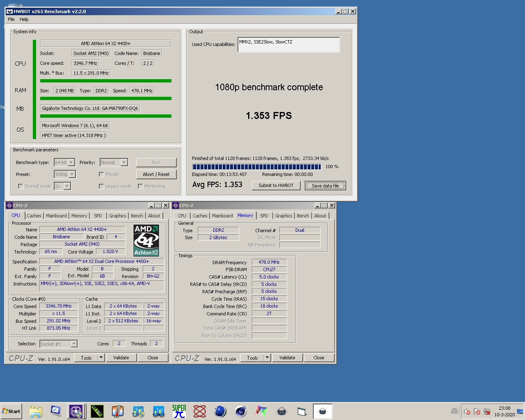
Task: Open the bar chart taskbar icon without shield
Action: pos(159,411)
